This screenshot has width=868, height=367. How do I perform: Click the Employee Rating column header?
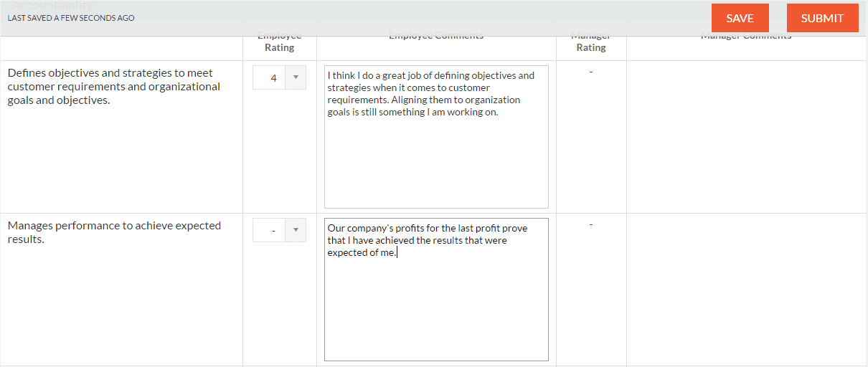click(x=280, y=42)
